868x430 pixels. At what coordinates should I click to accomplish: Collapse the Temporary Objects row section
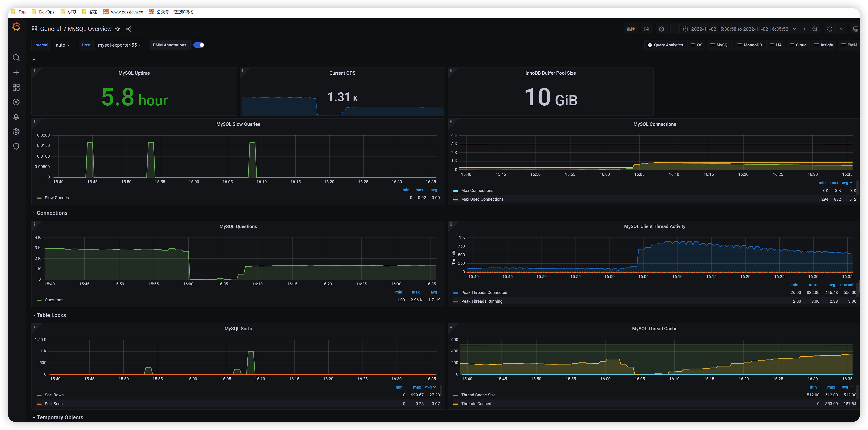tap(58, 417)
